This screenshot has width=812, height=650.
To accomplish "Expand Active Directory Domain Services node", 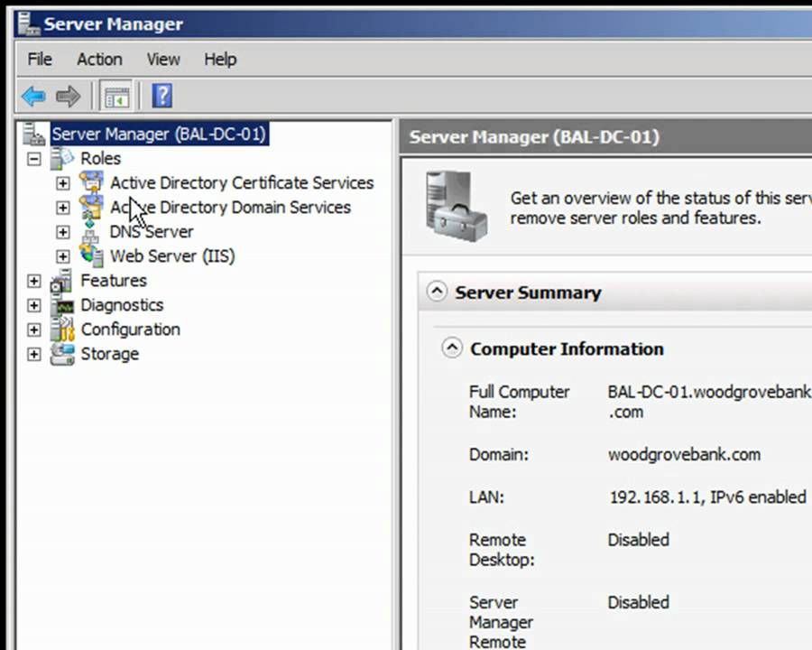I will (62, 208).
